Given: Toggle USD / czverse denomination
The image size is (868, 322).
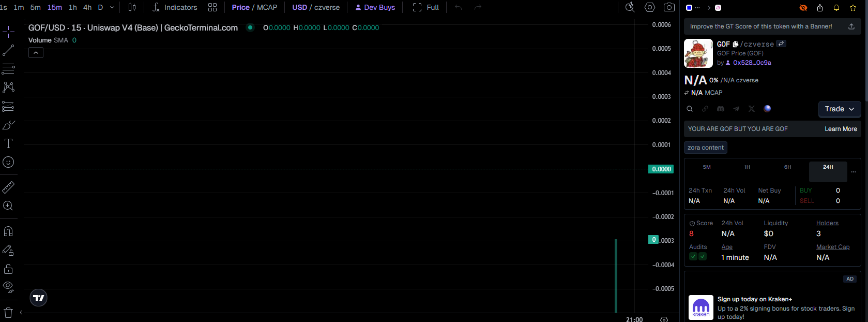Looking at the screenshot, I should coord(316,7).
